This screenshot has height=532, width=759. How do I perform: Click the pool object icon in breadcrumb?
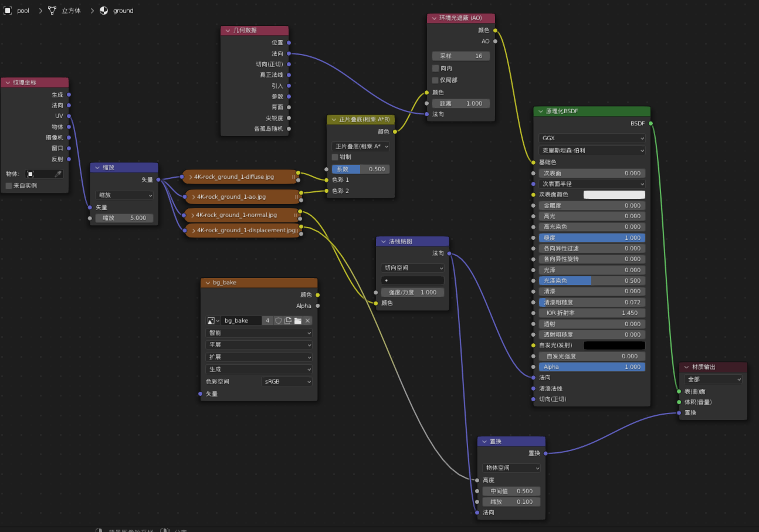pyautogui.click(x=8, y=11)
